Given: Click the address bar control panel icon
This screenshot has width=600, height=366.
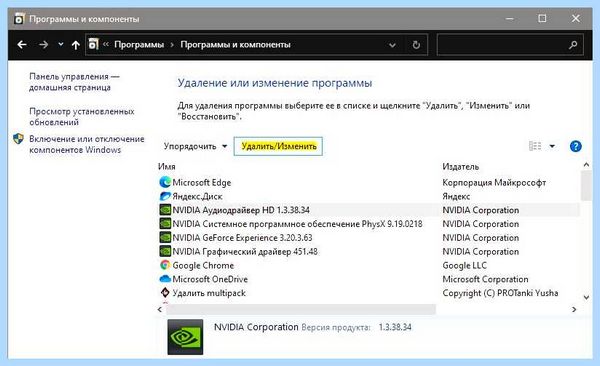Looking at the screenshot, I should (x=93, y=44).
